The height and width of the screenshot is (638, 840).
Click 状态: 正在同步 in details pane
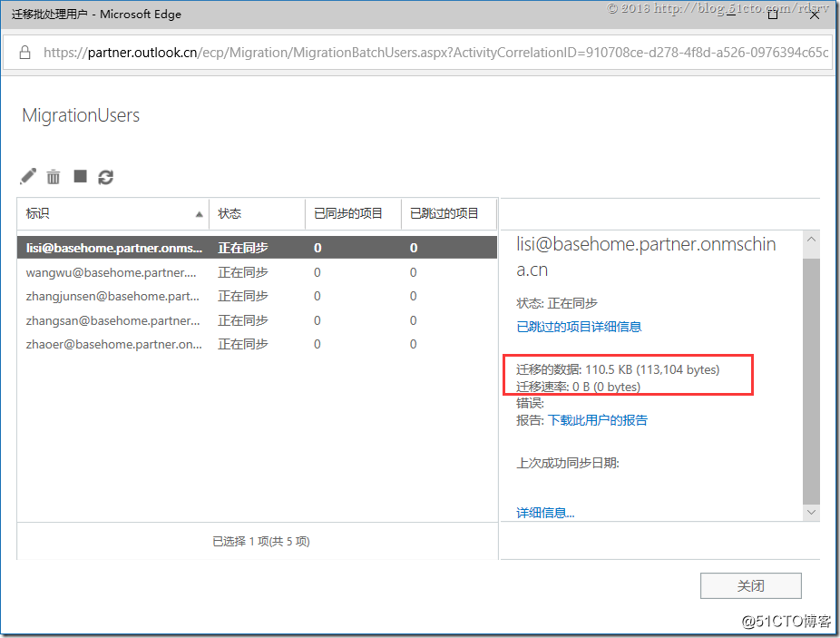(x=557, y=303)
